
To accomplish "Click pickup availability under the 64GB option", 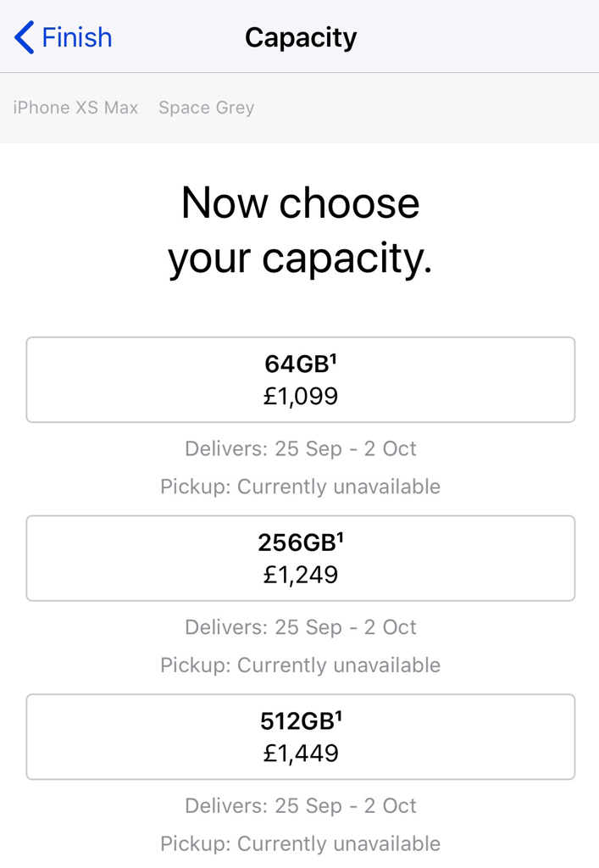I will click(300, 487).
